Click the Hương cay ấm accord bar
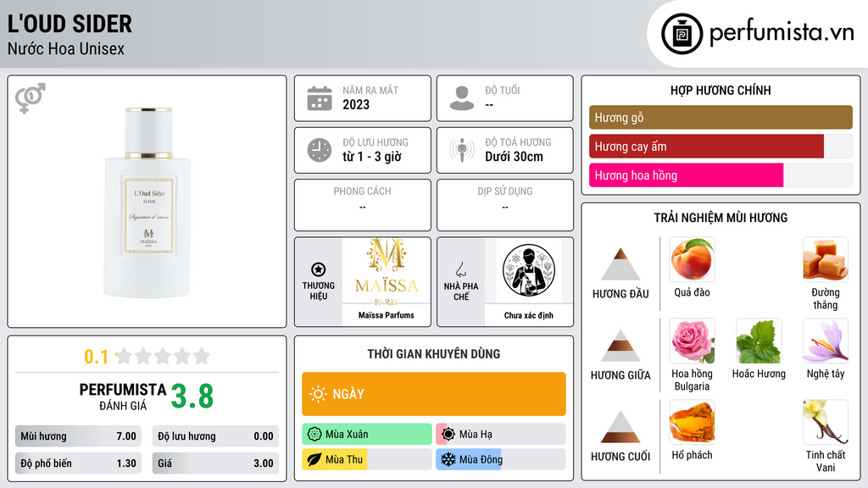Image resolution: width=868 pixels, height=488 pixels. click(x=721, y=146)
